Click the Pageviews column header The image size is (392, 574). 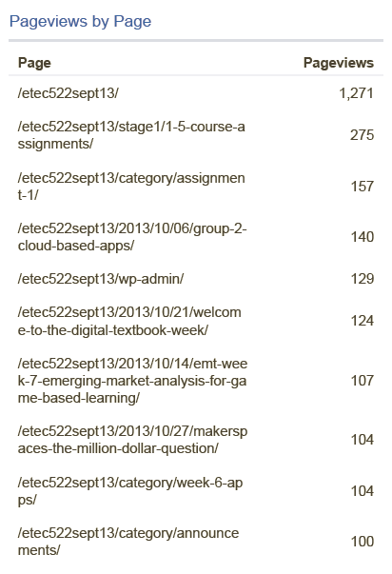click(339, 63)
